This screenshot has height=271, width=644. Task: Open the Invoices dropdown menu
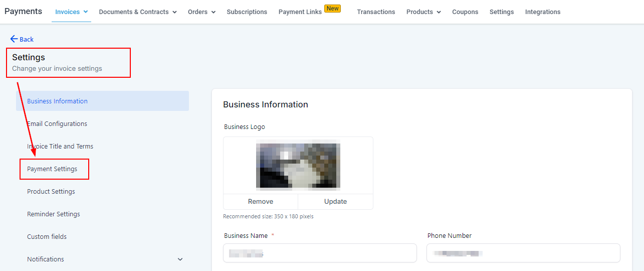71,12
